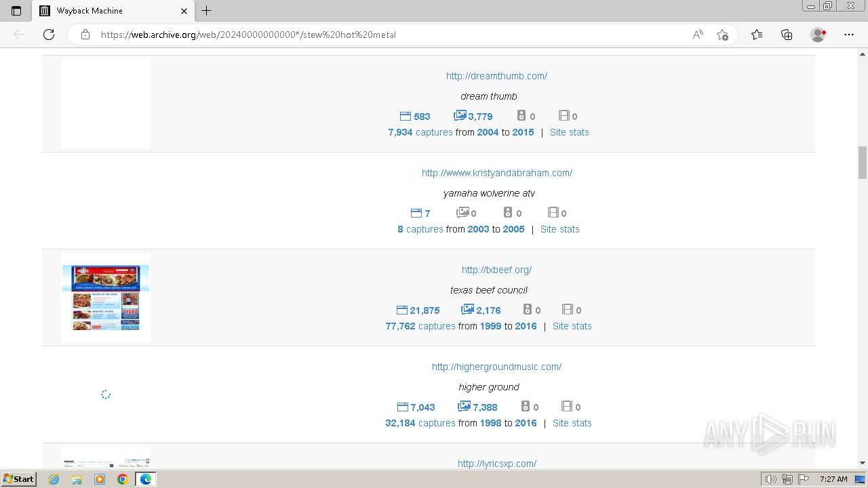Open the txbeef.org link
The image size is (868, 488).
(496, 270)
